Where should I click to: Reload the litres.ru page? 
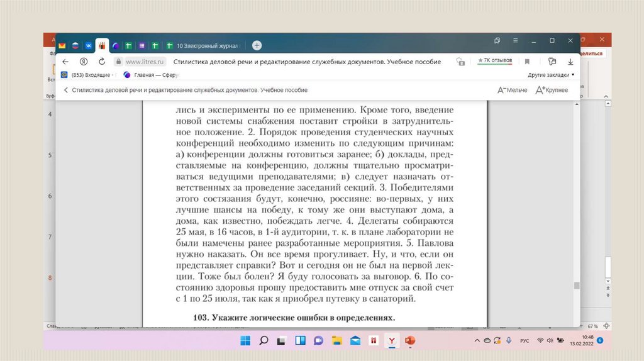click(x=102, y=62)
